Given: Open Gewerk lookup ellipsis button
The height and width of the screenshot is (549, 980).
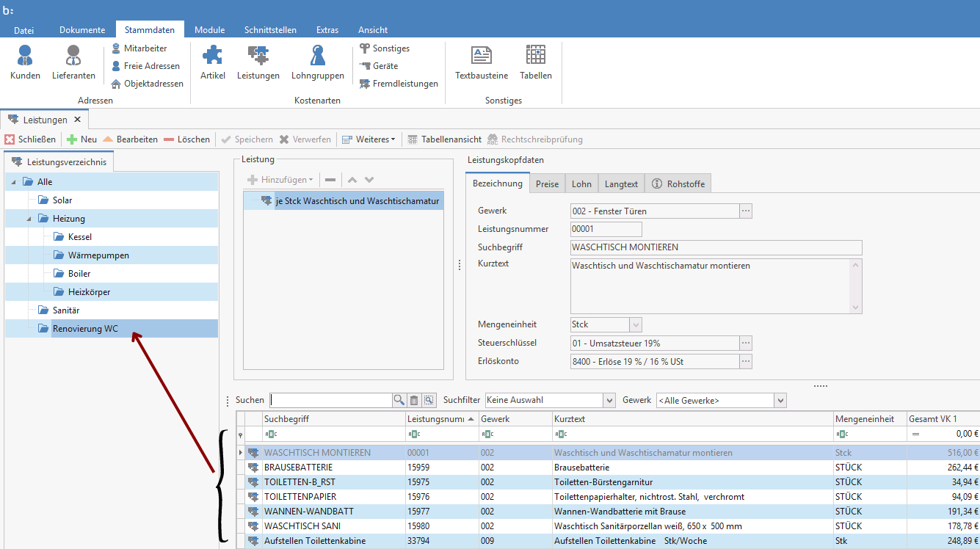Looking at the screenshot, I should pos(746,211).
